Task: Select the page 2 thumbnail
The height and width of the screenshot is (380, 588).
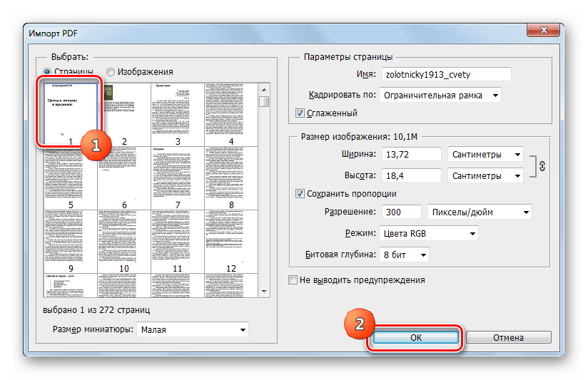Action: (x=124, y=110)
